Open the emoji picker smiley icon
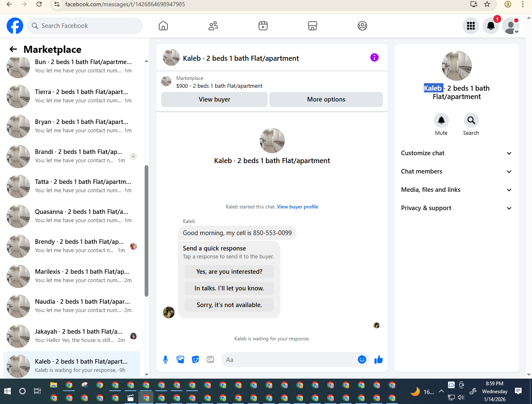 coord(362,359)
